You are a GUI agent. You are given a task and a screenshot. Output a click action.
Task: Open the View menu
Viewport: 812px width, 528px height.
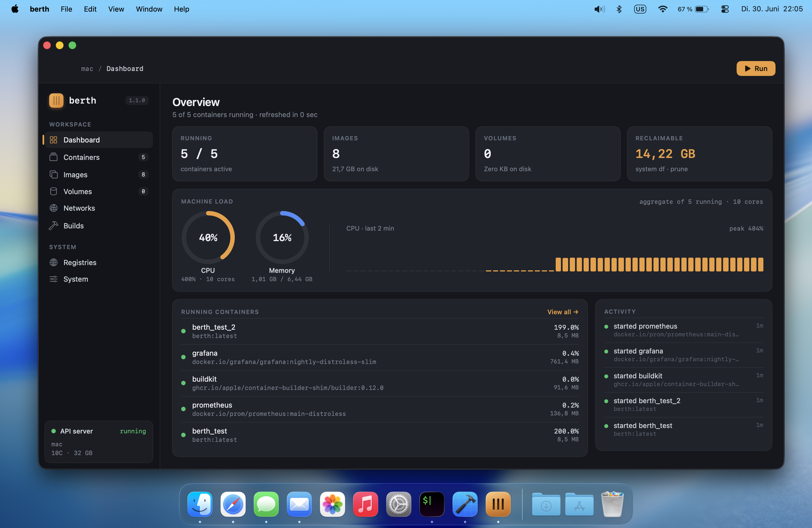tap(116, 9)
